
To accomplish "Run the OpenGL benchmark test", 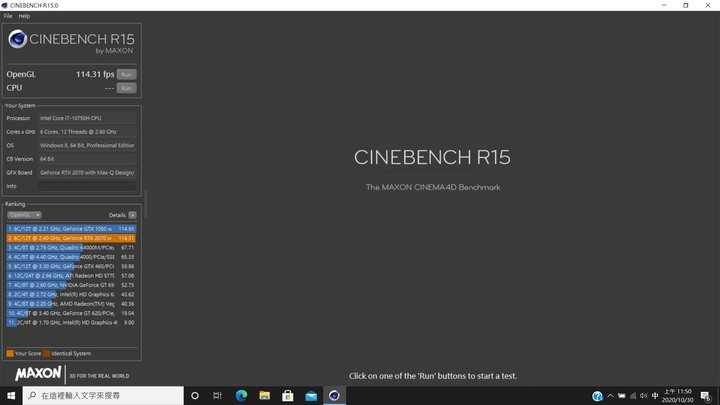I will click(126, 74).
